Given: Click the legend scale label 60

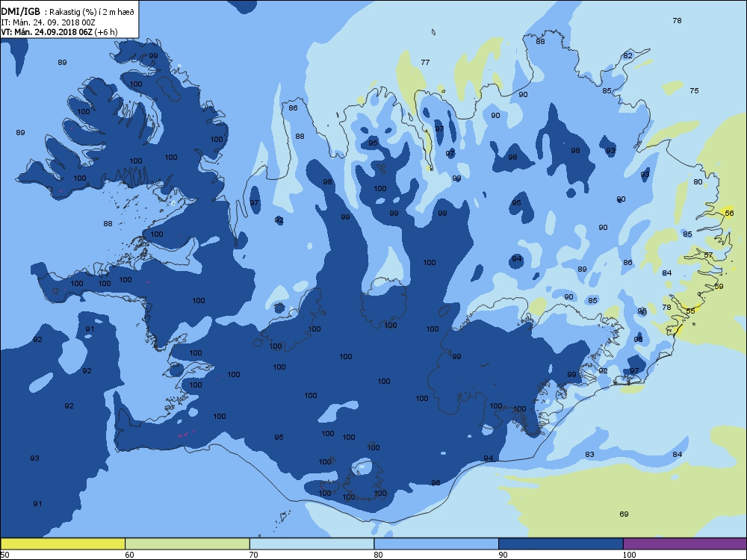Looking at the screenshot, I should [129, 555].
